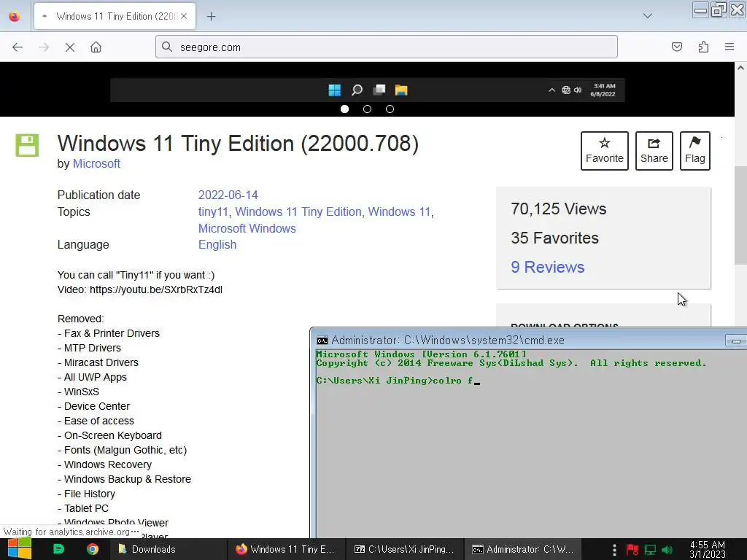
Task: Click the Start icon in screenshot thumbnail
Action: [334, 90]
